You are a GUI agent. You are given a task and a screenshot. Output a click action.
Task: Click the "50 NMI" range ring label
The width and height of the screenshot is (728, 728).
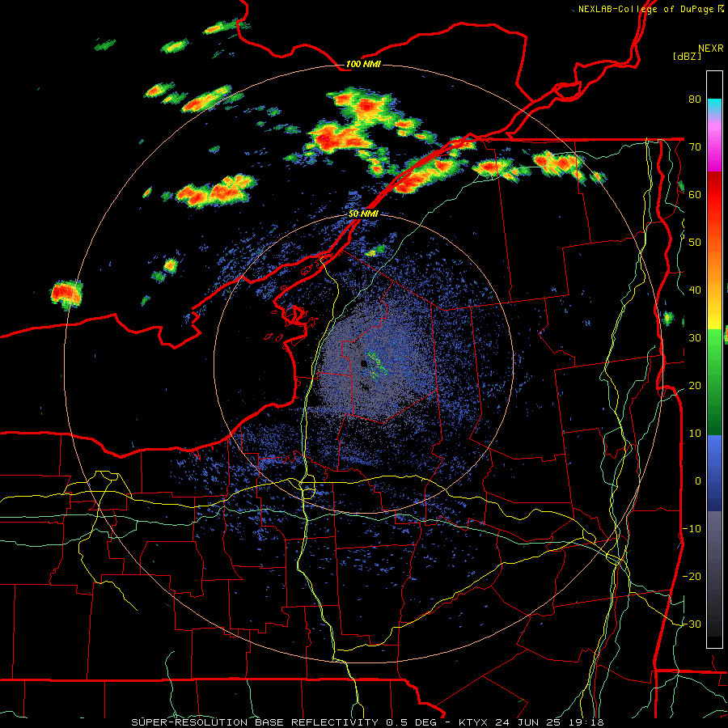click(363, 214)
